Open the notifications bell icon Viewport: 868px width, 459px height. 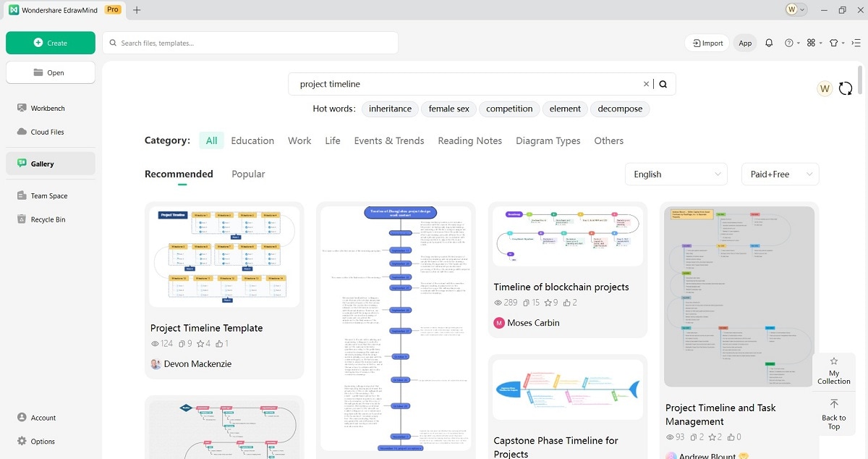tap(769, 43)
